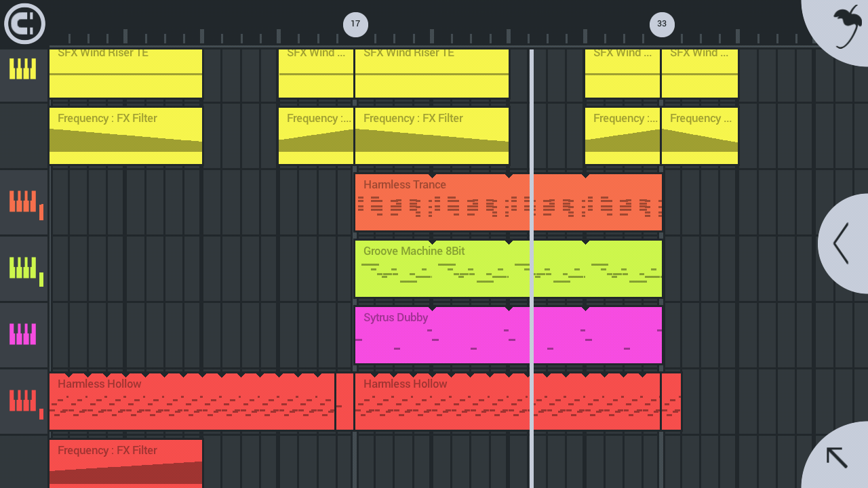Select the lime Groove Machine track icon
The image size is (868, 488).
(x=23, y=268)
